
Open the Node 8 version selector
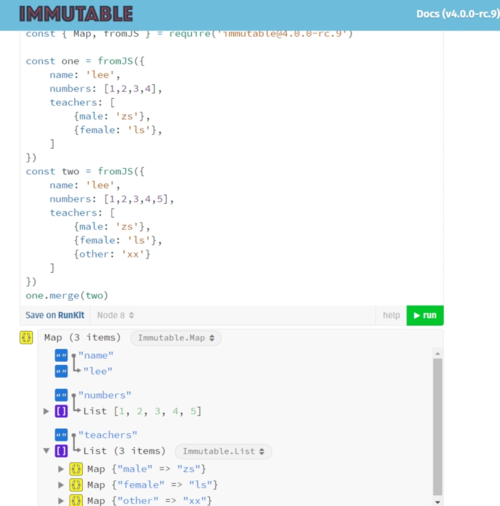point(115,315)
